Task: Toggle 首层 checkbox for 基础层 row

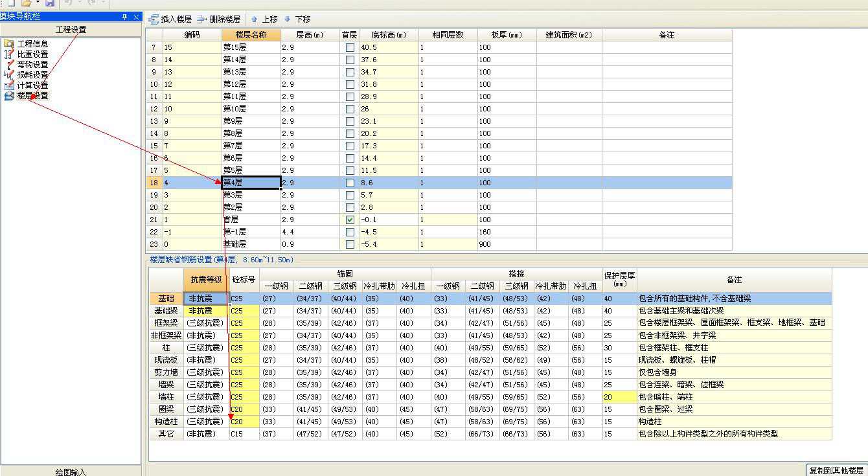Action: point(350,244)
